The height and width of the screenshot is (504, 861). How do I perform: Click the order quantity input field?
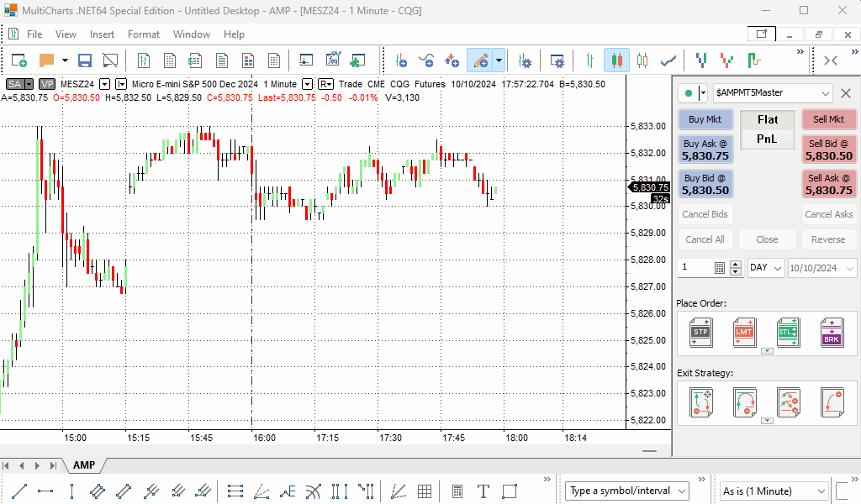(x=695, y=268)
